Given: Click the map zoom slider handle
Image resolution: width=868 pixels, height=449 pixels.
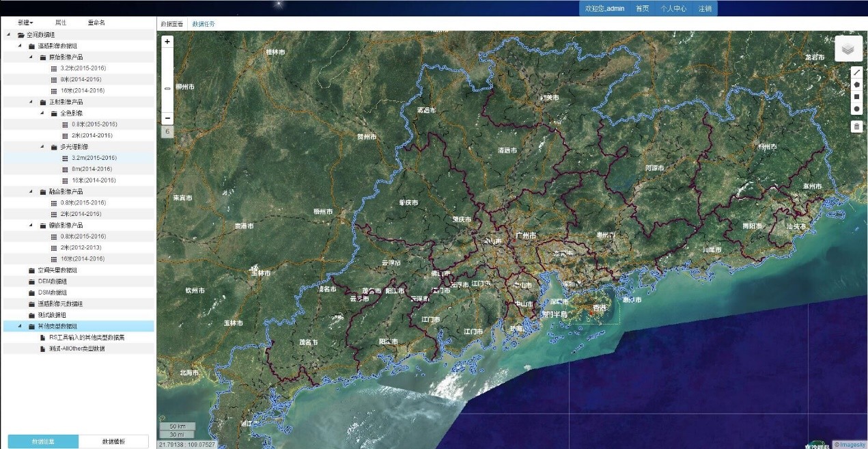Looking at the screenshot, I should [168, 88].
